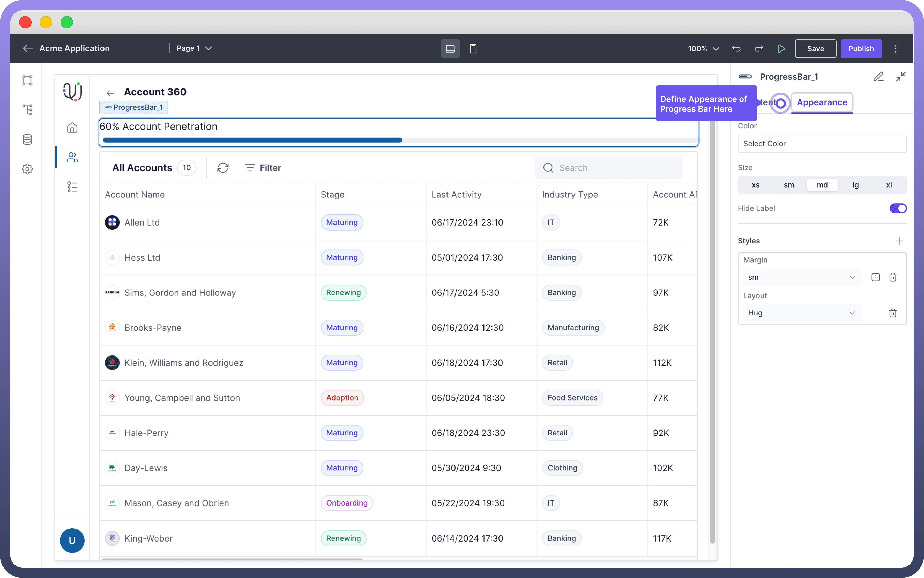
Task: Switch to mobile device preview icon
Action: pyautogui.click(x=473, y=49)
